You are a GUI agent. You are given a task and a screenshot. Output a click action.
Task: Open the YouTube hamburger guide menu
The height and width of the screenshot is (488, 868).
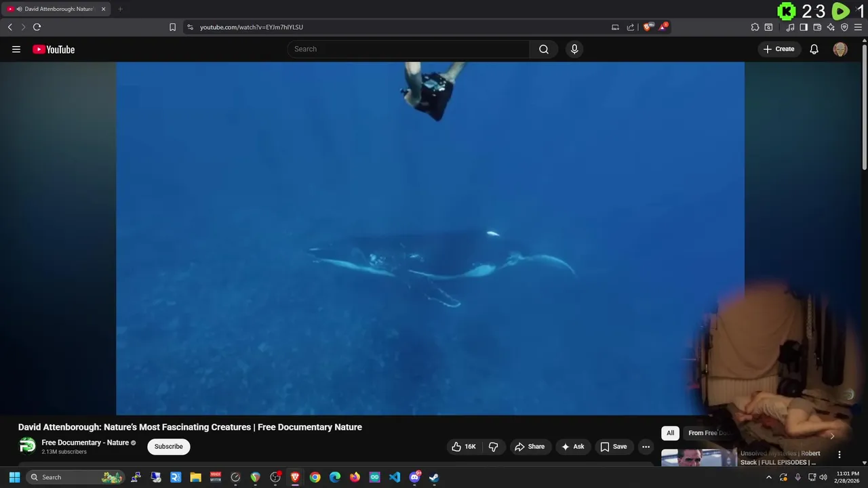click(x=16, y=49)
